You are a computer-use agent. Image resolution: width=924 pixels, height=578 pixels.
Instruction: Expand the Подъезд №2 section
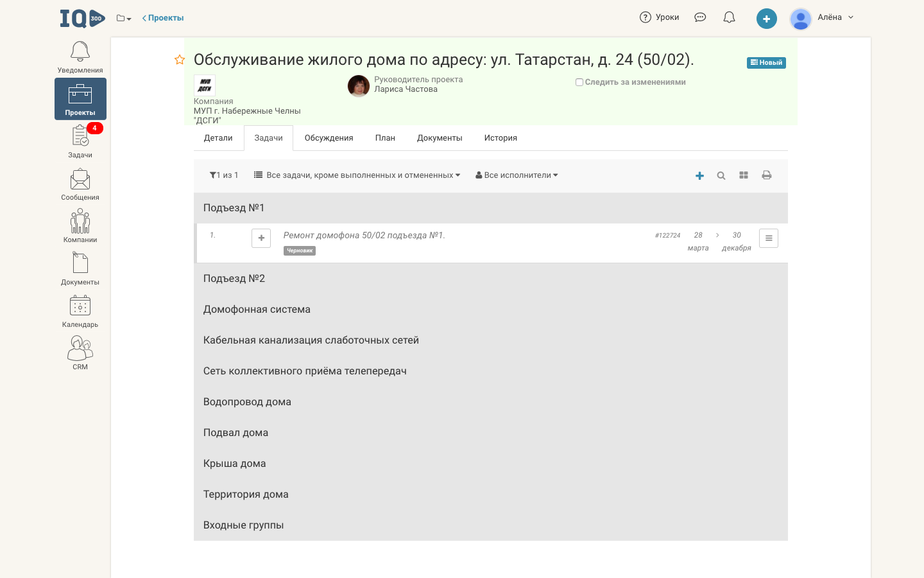(x=233, y=278)
